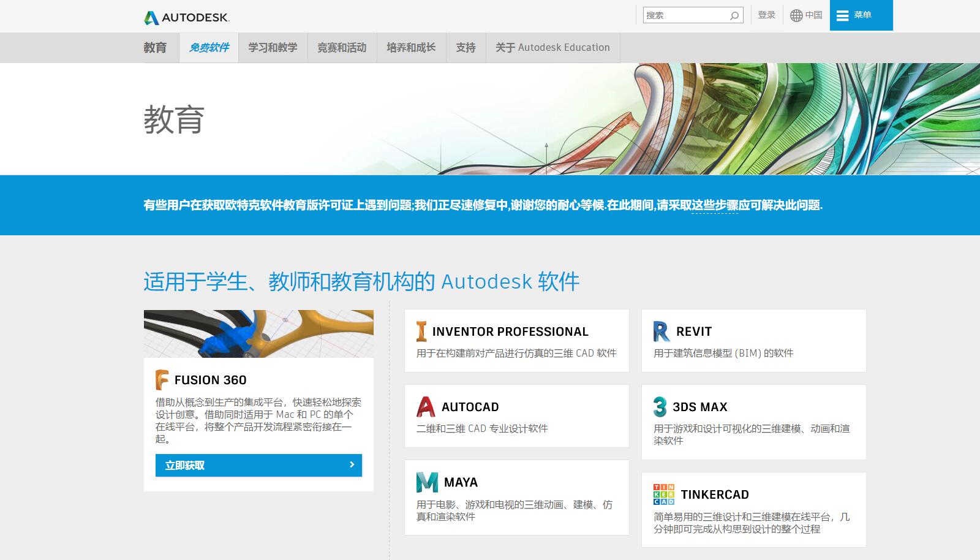Screen dimensions: 980x560
Task: Click Tinkercad description 简单易用的三维设计
Action: 752,523
